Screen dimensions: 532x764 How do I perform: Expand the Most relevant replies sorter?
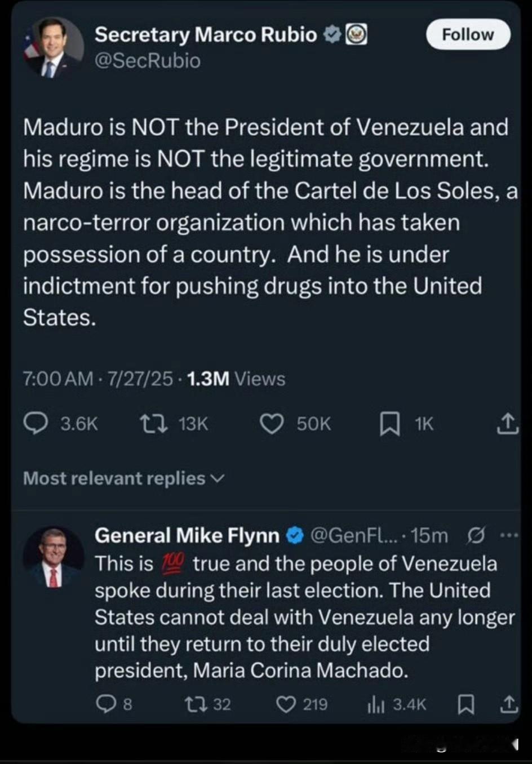(123, 478)
